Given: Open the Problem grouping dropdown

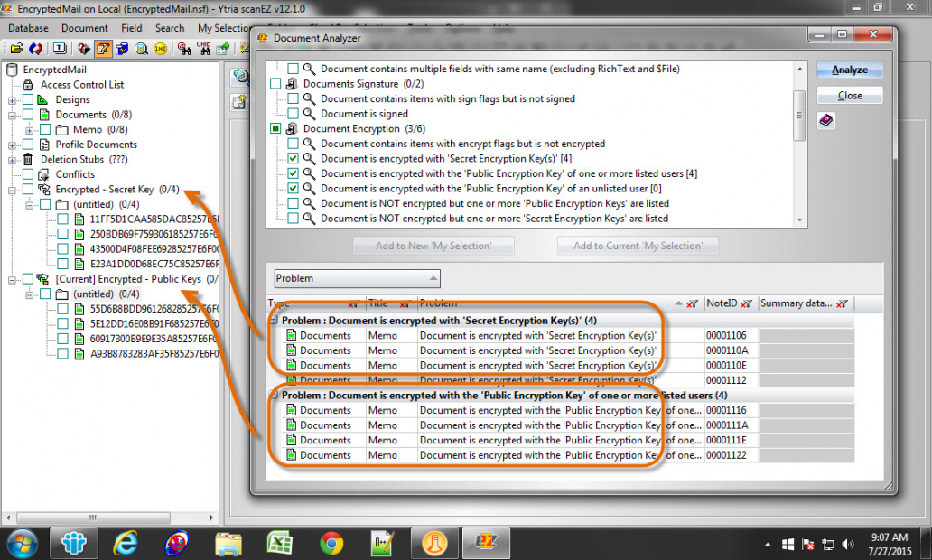Looking at the screenshot, I should (x=357, y=278).
